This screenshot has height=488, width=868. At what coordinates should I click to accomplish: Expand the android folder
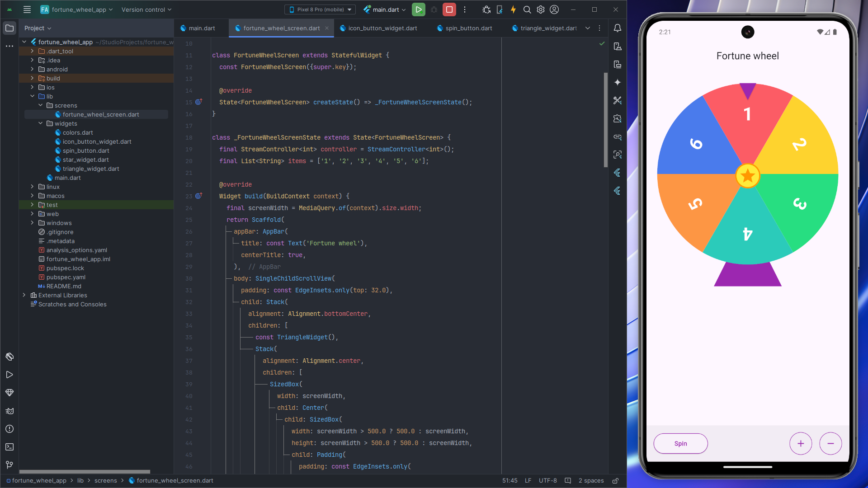33,69
